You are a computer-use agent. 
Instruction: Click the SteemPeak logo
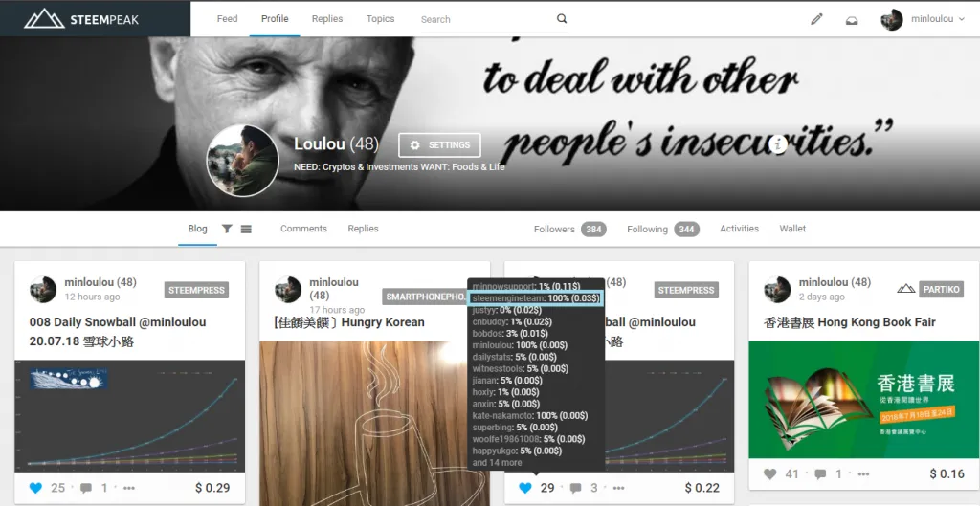81,19
